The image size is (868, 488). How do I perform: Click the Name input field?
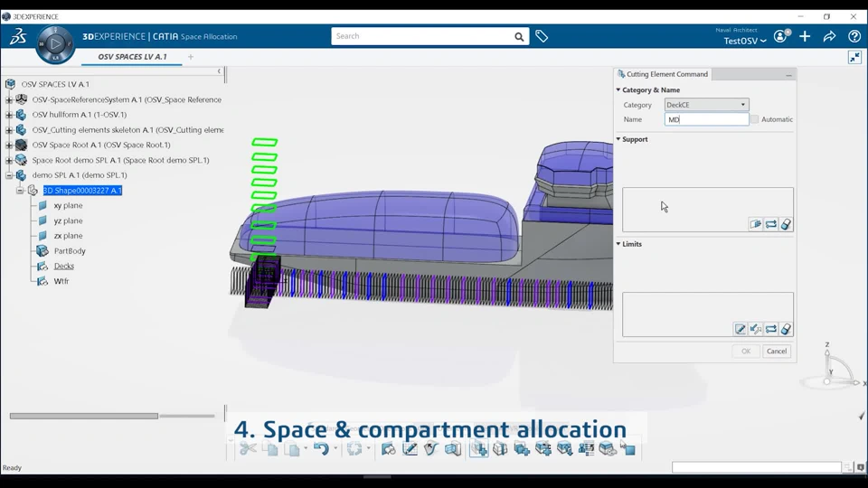pyautogui.click(x=706, y=119)
